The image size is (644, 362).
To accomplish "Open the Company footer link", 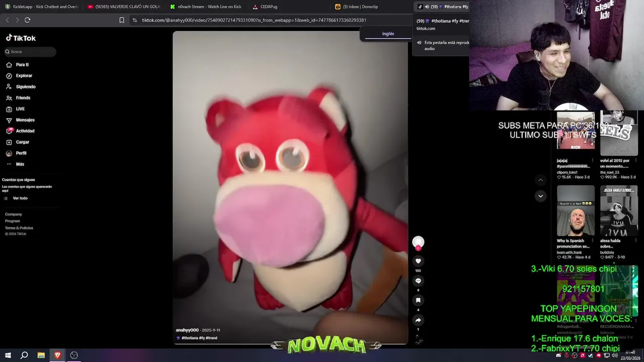I will point(14,214).
